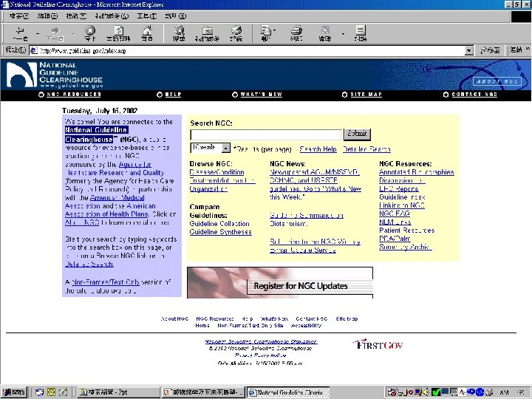Click the page icon in address bar
The width and height of the screenshot is (532, 399).
click(x=33, y=51)
